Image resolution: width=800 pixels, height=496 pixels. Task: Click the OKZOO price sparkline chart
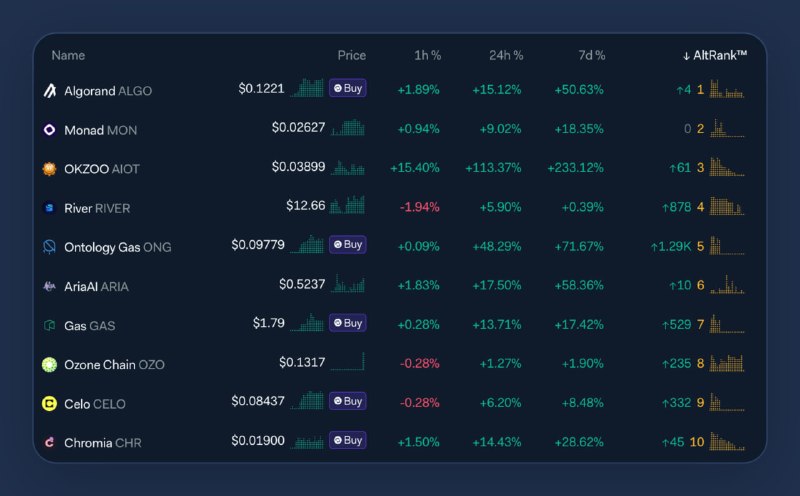click(348, 167)
